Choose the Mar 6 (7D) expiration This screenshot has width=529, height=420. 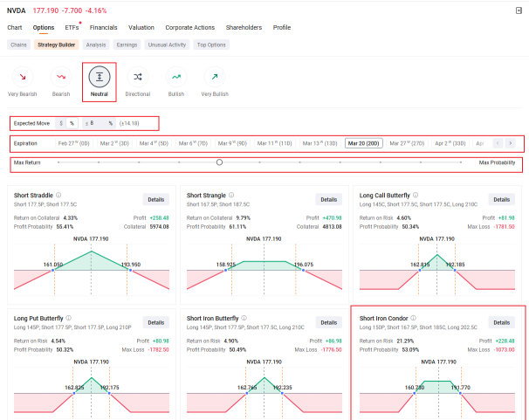[x=193, y=143]
